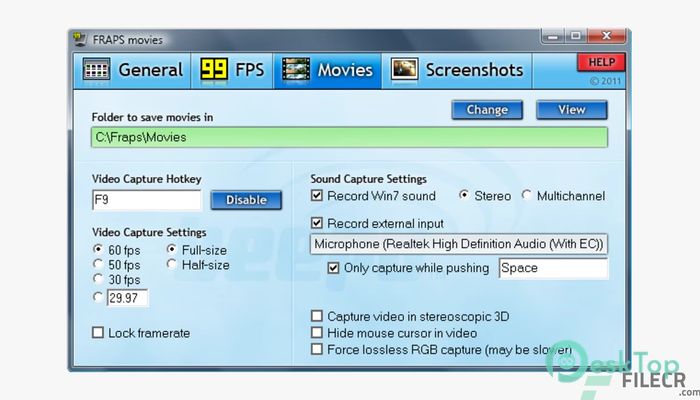Click Change to pick movies folder
700x400 pixels.
tap(487, 110)
